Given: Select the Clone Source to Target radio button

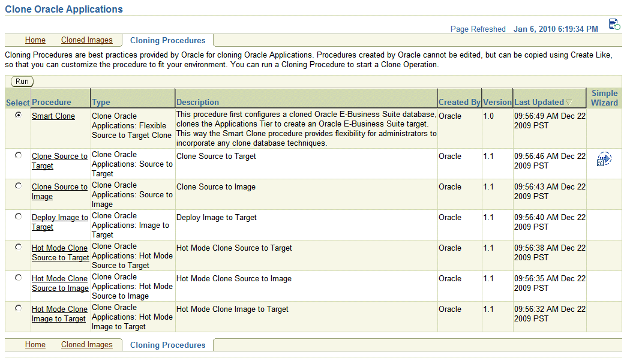Looking at the screenshot, I should tap(18, 155).
